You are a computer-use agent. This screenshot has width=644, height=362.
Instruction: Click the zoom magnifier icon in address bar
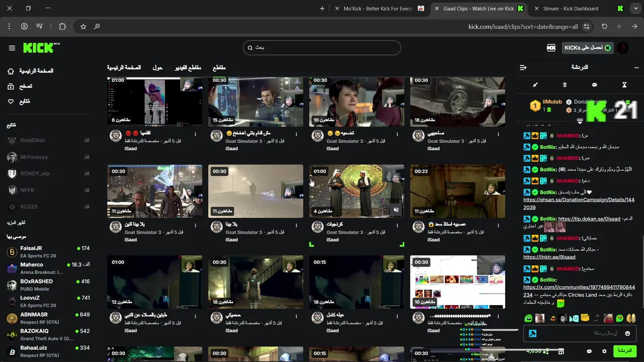click(x=97, y=26)
